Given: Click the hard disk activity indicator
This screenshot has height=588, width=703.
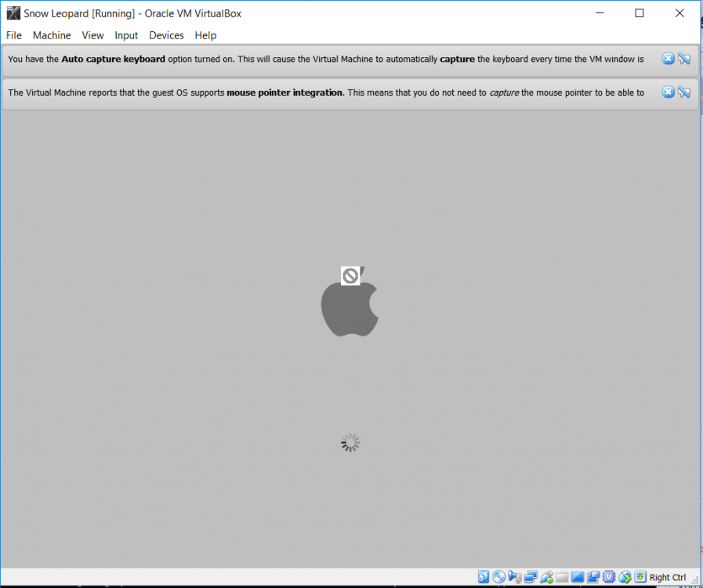Looking at the screenshot, I should tap(484, 577).
